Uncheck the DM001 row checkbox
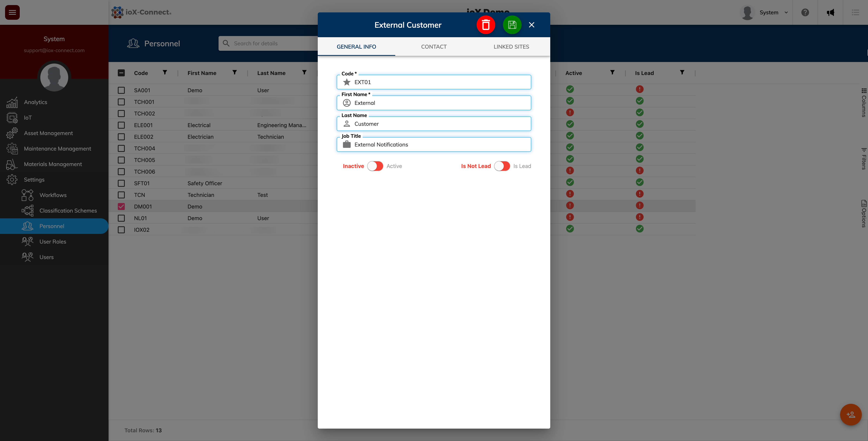The width and height of the screenshot is (868, 441). click(x=121, y=207)
